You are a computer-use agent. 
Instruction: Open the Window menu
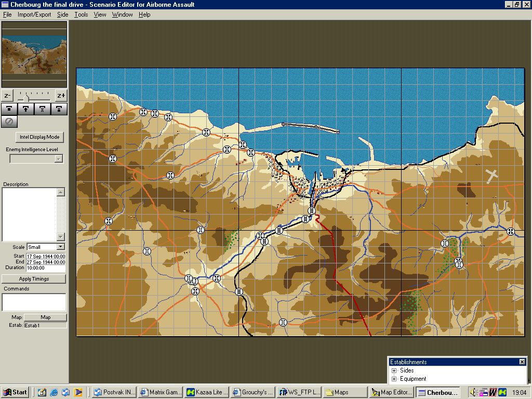click(x=122, y=15)
